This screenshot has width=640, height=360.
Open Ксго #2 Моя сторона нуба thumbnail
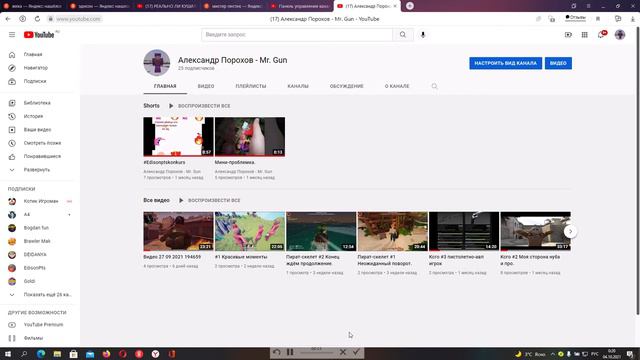(536, 231)
